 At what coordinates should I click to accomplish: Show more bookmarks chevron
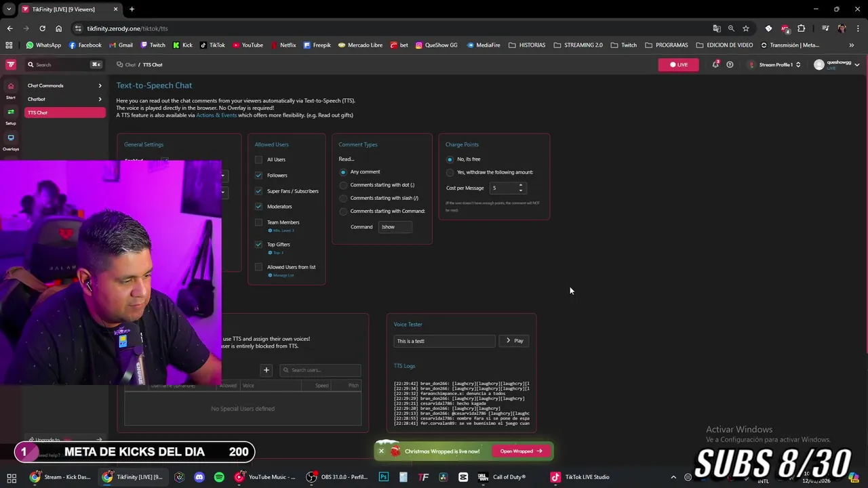click(852, 45)
